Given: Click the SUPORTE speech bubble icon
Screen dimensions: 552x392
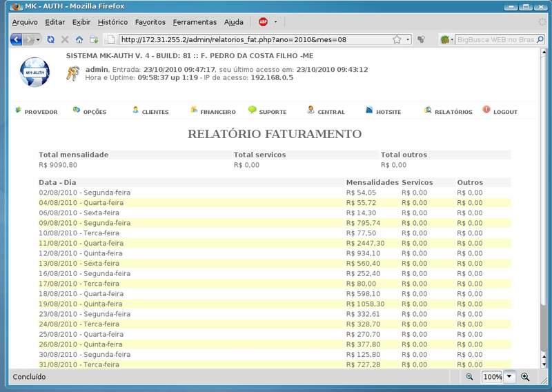Looking at the screenshot, I should tap(252, 110).
